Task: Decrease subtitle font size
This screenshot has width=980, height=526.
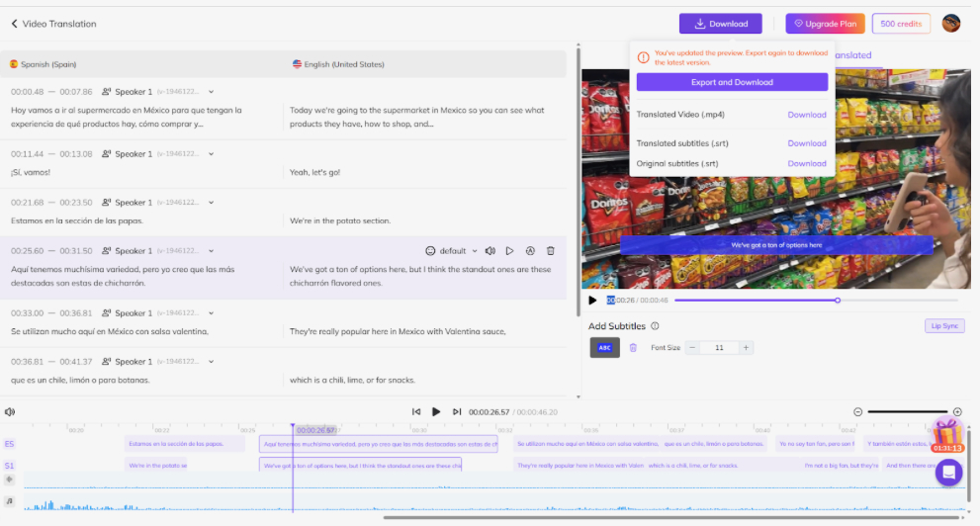Action: pyautogui.click(x=692, y=348)
